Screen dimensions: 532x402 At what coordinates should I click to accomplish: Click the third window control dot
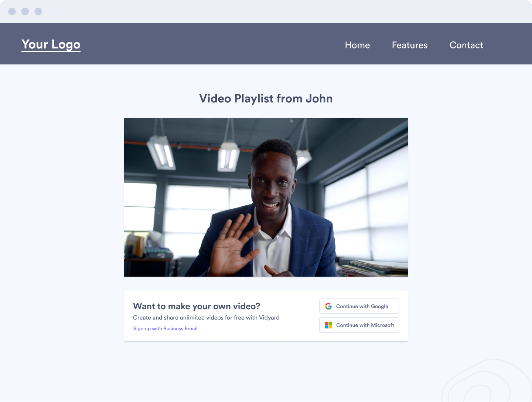coord(38,11)
